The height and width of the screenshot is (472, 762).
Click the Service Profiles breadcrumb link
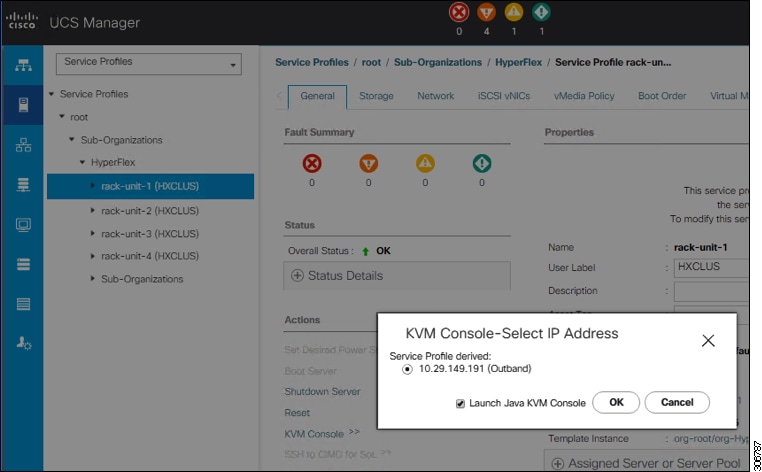312,62
